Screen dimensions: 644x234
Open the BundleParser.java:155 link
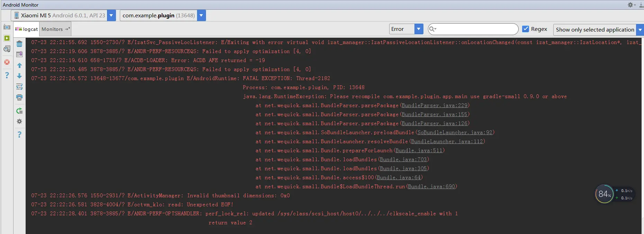pos(435,114)
